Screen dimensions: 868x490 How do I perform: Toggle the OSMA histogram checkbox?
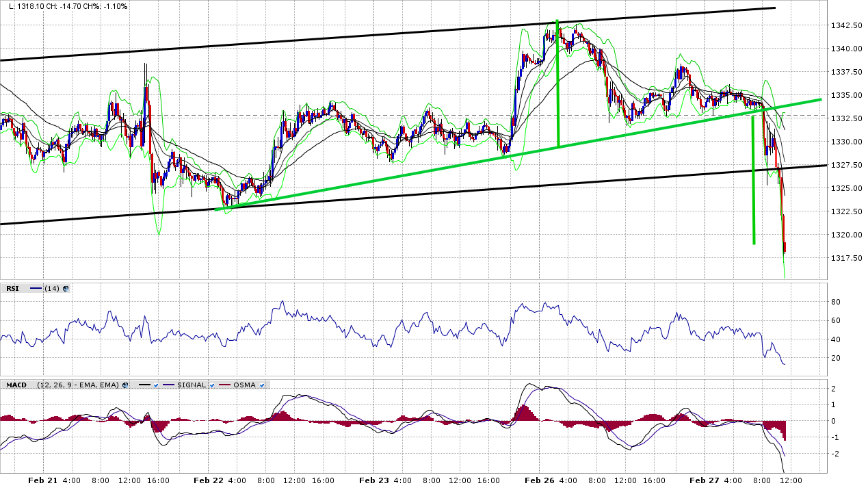point(262,385)
